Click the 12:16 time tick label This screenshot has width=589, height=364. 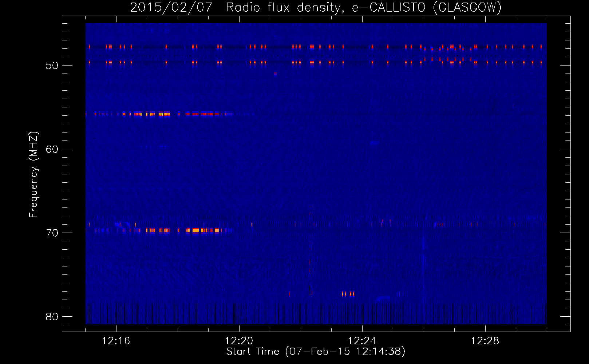coord(116,341)
